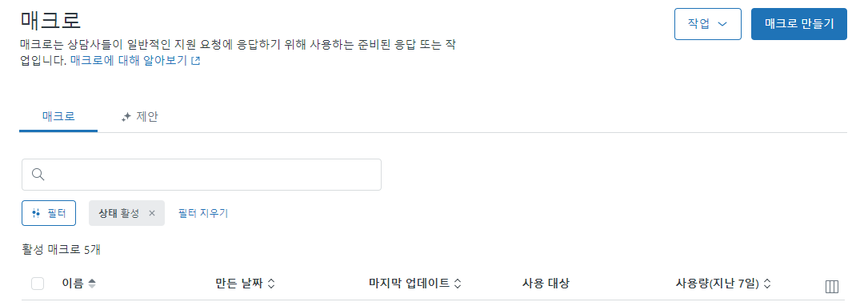Click the external link icon after 알아보기
This screenshot has width=868, height=306.
[195, 62]
